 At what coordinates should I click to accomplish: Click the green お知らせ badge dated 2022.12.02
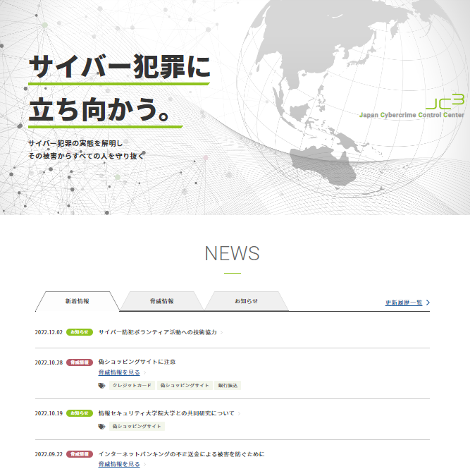tap(80, 332)
